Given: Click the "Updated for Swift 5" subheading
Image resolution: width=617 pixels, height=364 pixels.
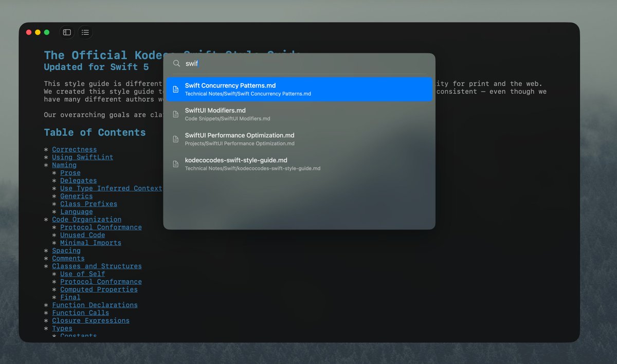Looking at the screenshot, I should 96,67.
